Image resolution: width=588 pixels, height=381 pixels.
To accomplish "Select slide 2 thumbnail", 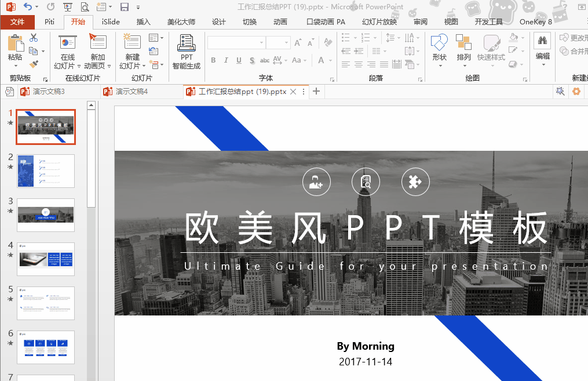I will click(46, 171).
